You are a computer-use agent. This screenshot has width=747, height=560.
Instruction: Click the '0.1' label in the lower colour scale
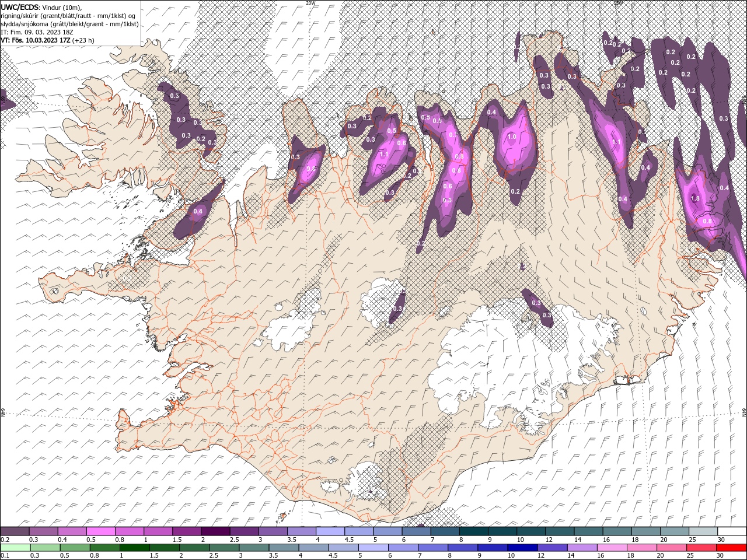(5, 556)
